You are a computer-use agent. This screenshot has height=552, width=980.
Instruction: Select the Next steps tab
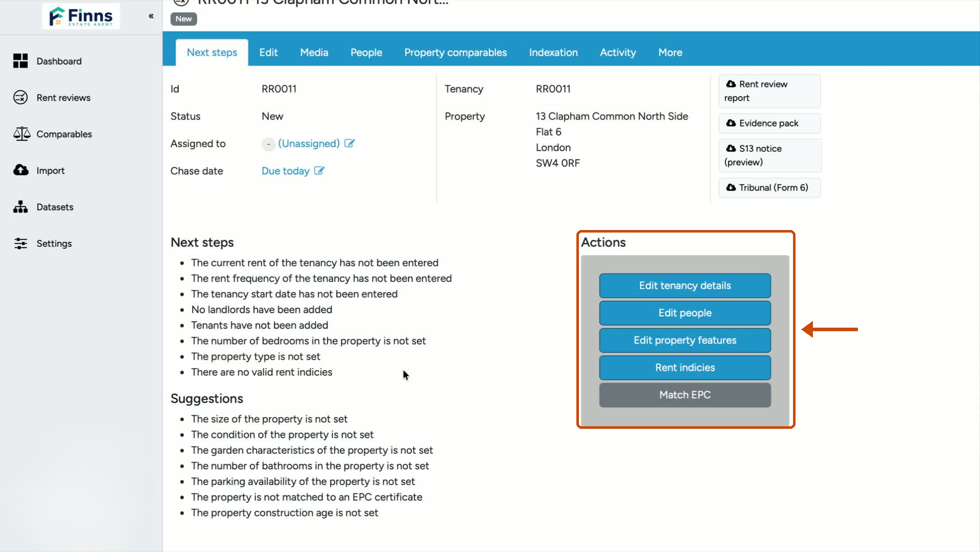(x=212, y=53)
